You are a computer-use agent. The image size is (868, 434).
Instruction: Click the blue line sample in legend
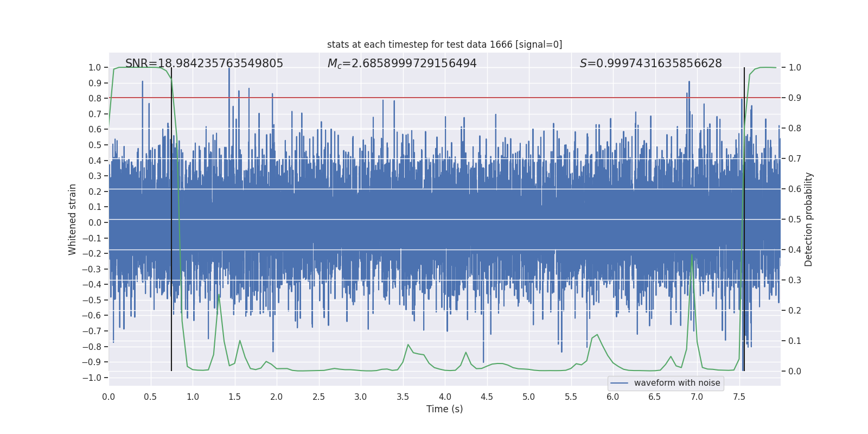[620, 383]
